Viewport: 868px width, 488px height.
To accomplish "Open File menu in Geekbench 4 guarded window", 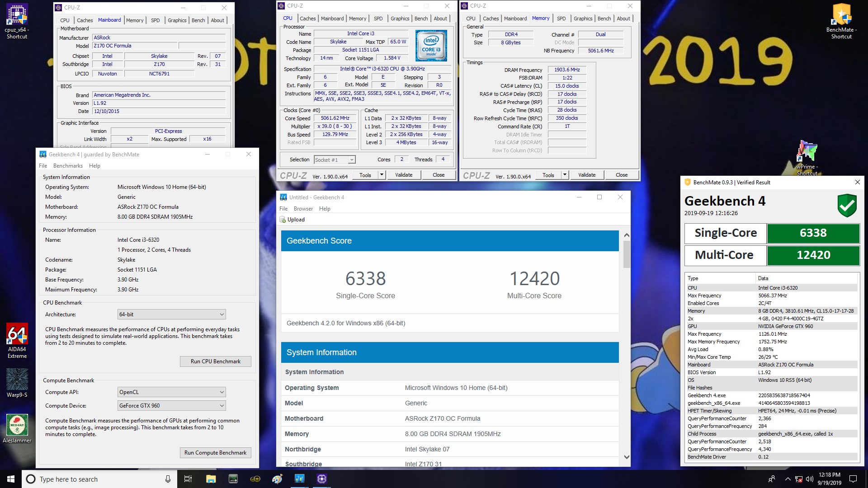I will click(43, 166).
